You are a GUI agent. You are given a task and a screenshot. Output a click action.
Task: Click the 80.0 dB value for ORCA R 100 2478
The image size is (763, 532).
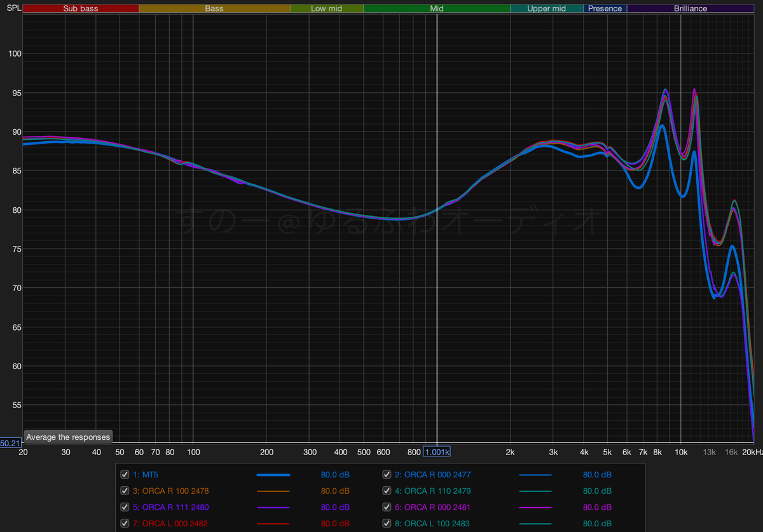pos(335,491)
